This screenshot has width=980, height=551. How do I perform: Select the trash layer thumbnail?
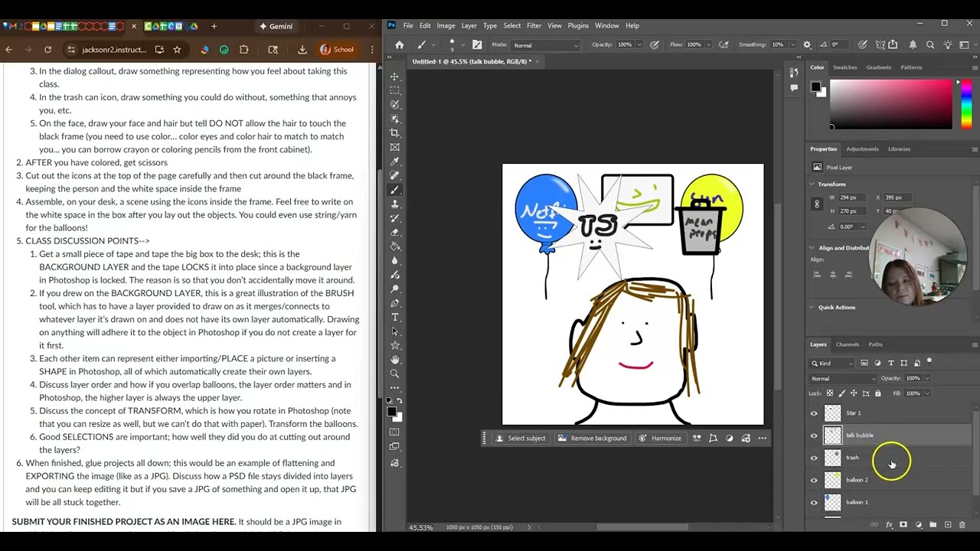point(832,458)
